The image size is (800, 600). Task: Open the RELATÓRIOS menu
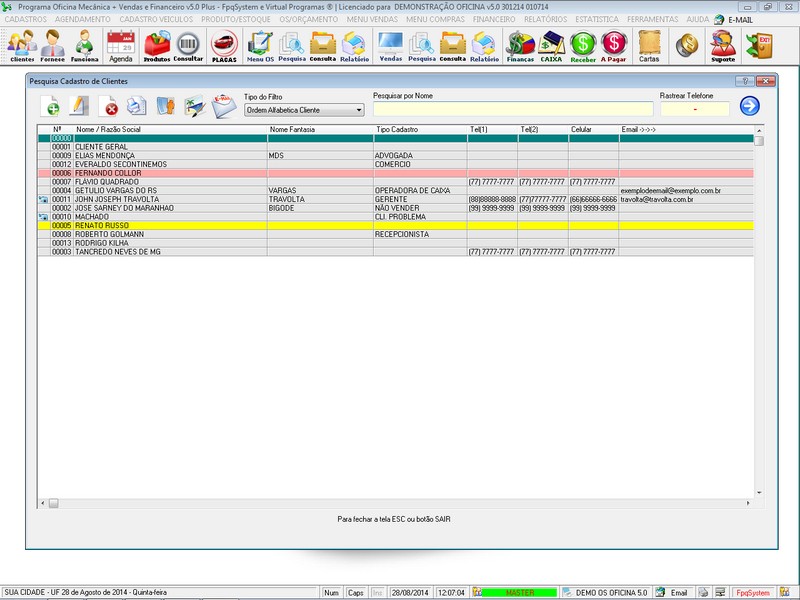pos(547,19)
